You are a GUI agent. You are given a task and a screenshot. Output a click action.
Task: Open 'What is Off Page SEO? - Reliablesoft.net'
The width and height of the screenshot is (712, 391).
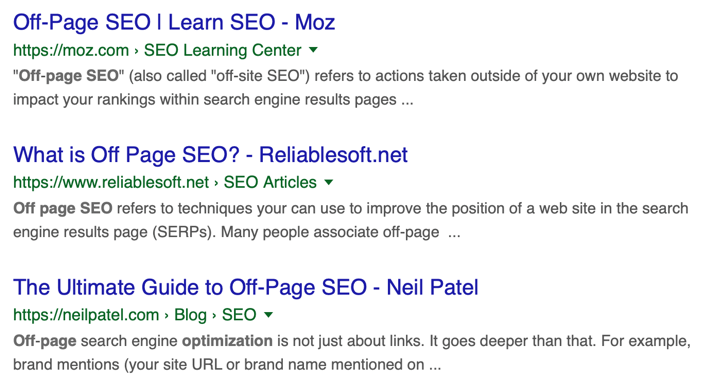[x=210, y=155]
